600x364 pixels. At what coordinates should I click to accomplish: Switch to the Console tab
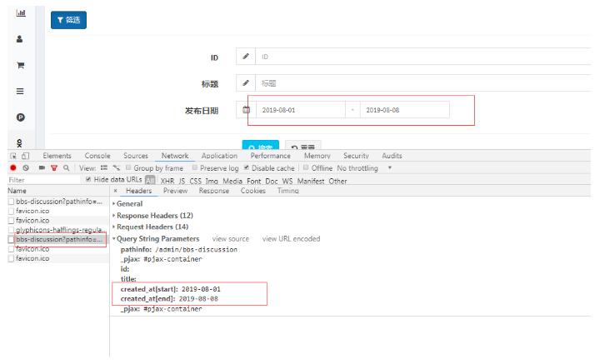click(97, 156)
